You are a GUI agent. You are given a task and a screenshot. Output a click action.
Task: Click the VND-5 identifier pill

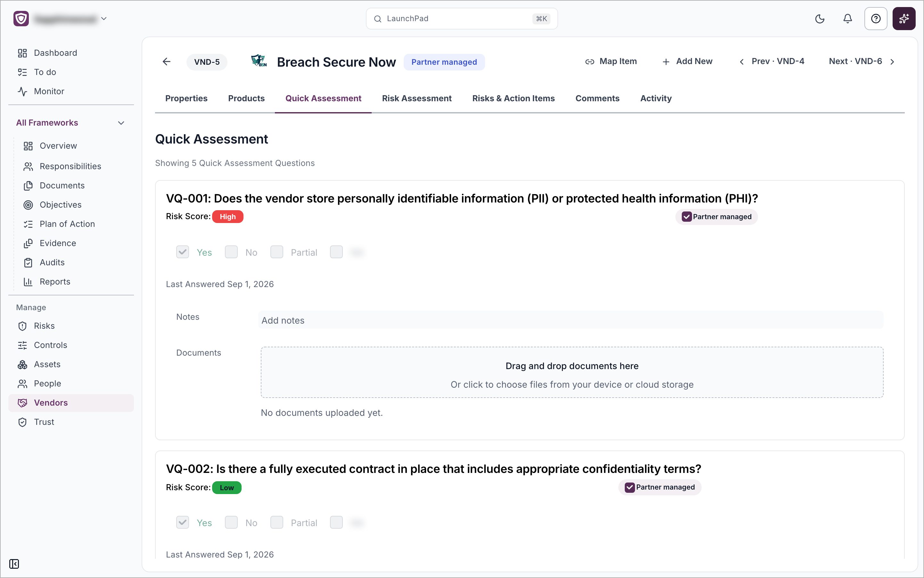[207, 62]
